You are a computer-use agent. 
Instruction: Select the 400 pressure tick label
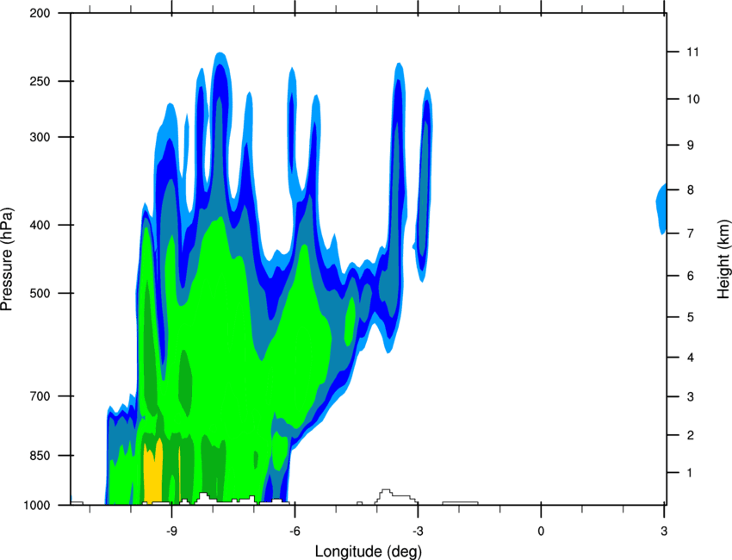40,225
